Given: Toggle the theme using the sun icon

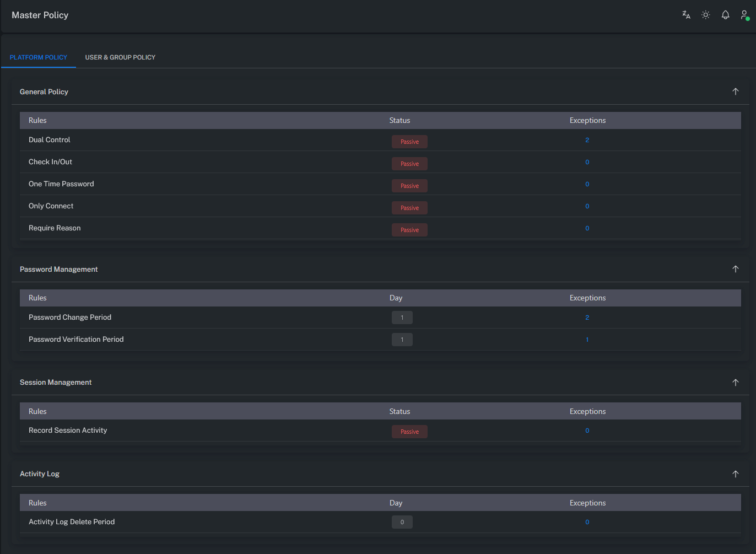Looking at the screenshot, I should (705, 15).
